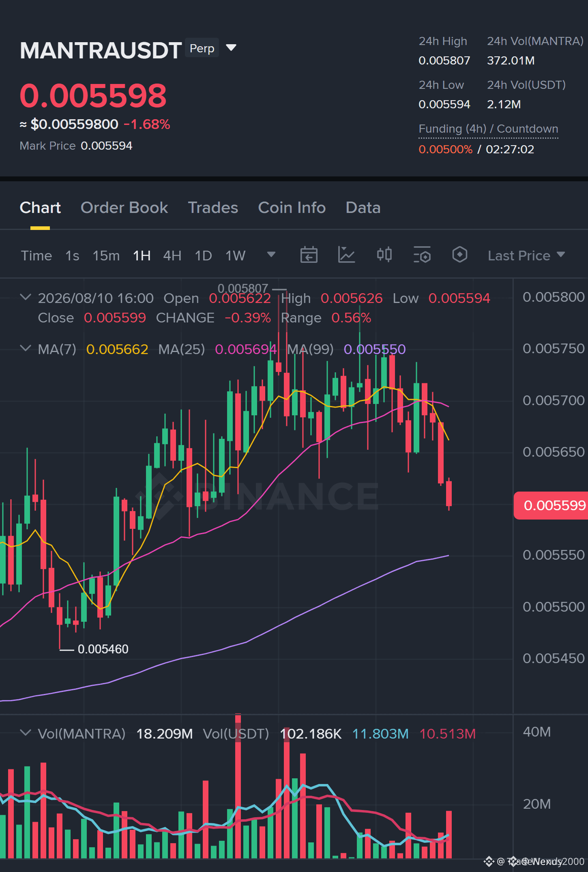Click the MA(25) value 0.005694
Viewport: 588px width, 872px height.
pos(246,349)
